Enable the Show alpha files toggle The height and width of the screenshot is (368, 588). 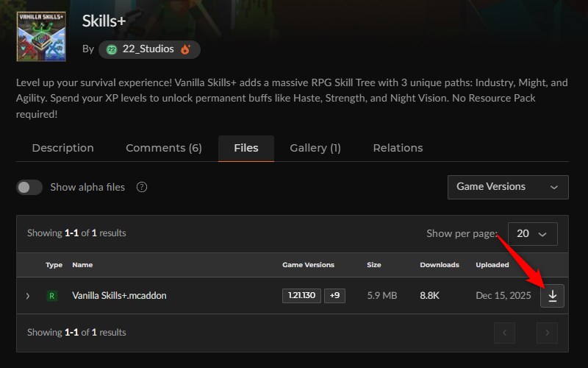point(29,187)
